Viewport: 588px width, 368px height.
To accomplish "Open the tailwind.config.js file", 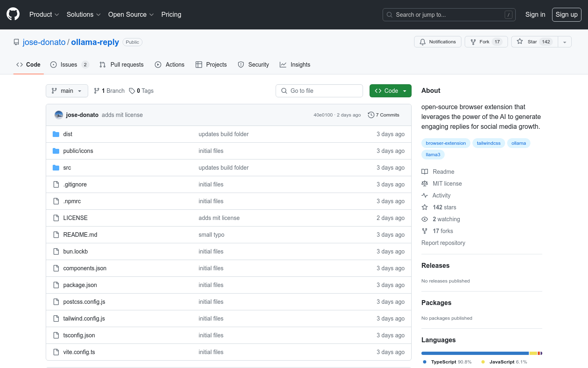I will click(84, 319).
